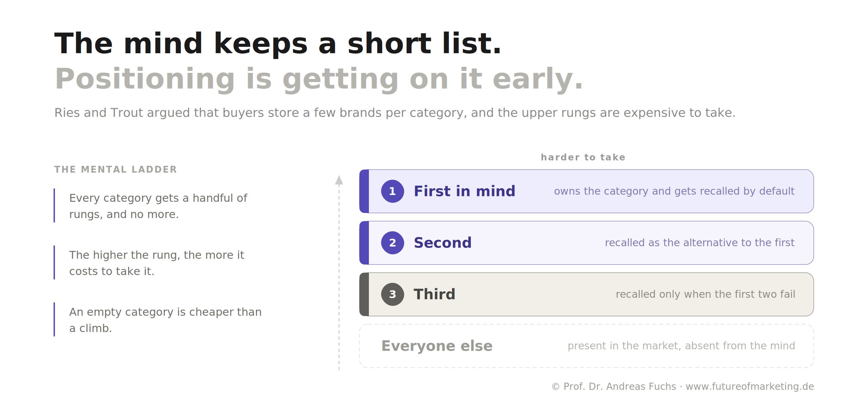Click the purple left edge of First rung
Viewport: 868px width, 411px height.
[364, 191]
